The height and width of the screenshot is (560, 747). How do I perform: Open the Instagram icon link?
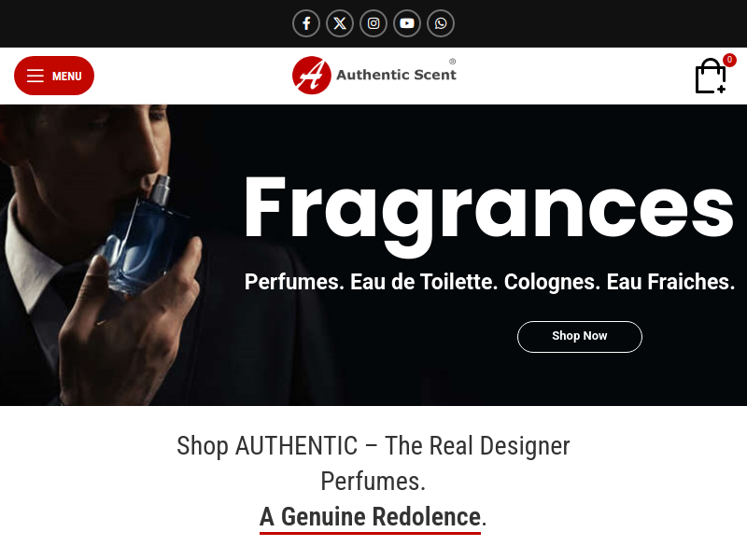coord(373,23)
